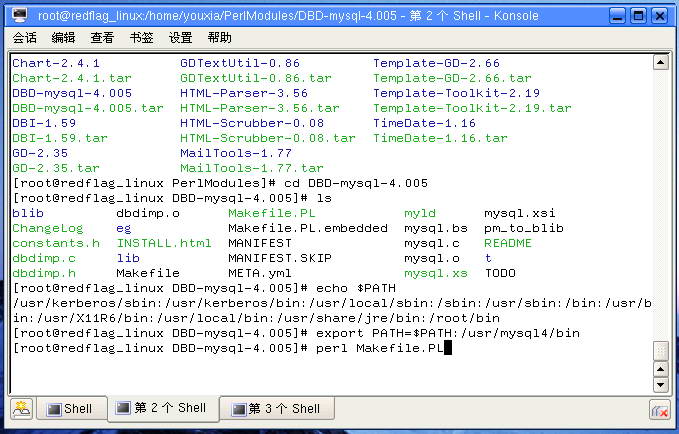The height and width of the screenshot is (434, 679).
Task: Click the DBI-1.59 directory entry
Action: [x=44, y=123]
